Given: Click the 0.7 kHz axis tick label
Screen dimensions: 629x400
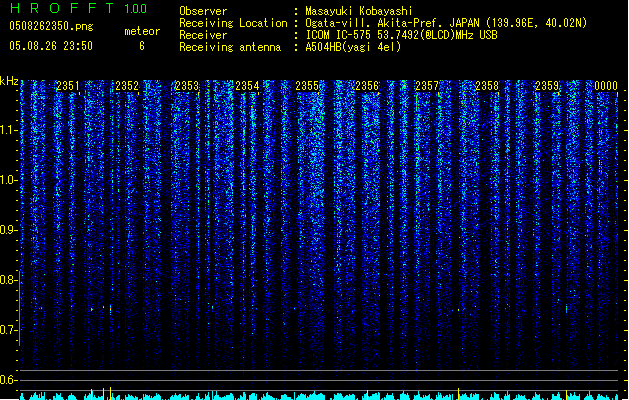Looking at the screenshot, I should [7, 330].
